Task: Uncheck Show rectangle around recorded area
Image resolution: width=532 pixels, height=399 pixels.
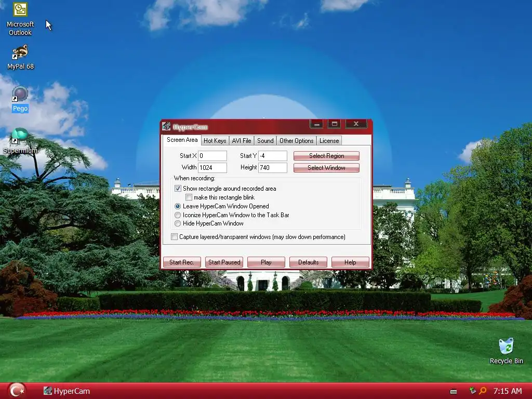Action: pos(178,188)
